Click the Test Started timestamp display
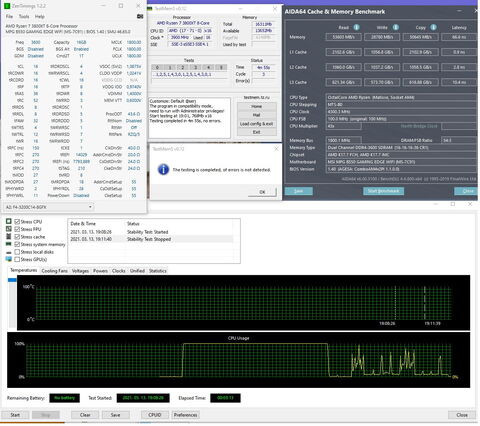 tap(143, 398)
